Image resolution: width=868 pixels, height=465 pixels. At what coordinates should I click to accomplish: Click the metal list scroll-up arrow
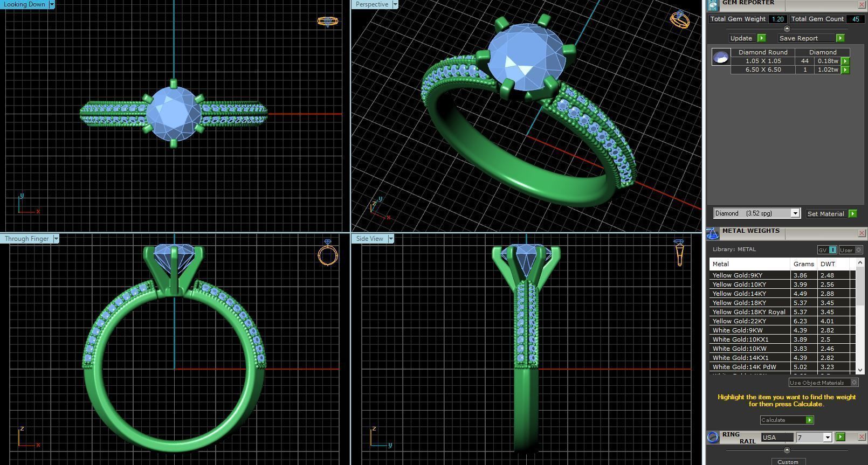860,262
